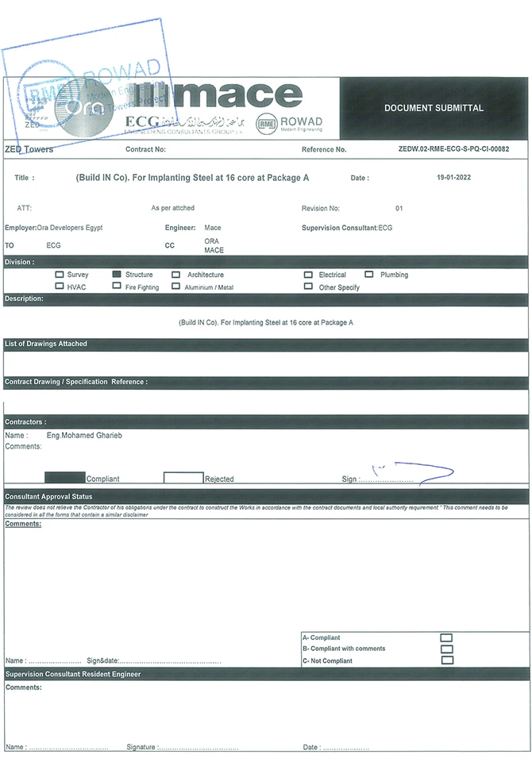Check the Survey division checkbox
532x762 pixels.
[59, 275]
